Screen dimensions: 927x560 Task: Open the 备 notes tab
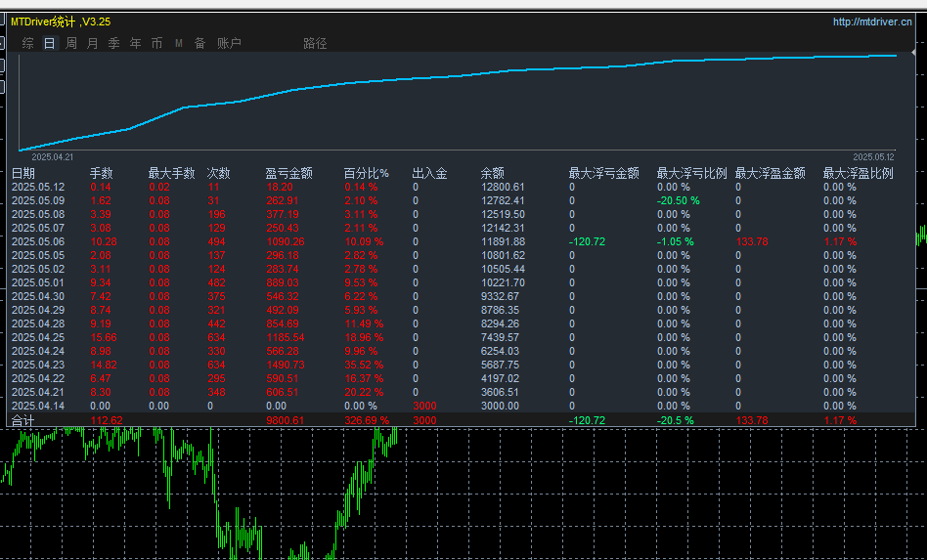pos(199,43)
